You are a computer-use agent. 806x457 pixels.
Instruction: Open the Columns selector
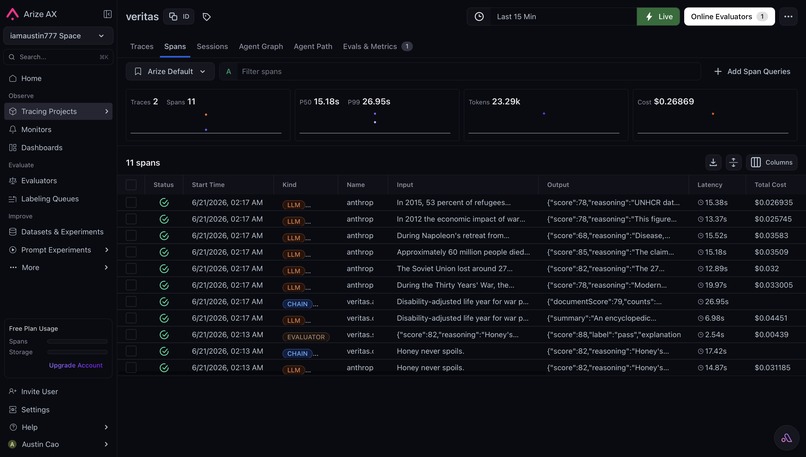click(x=772, y=162)
